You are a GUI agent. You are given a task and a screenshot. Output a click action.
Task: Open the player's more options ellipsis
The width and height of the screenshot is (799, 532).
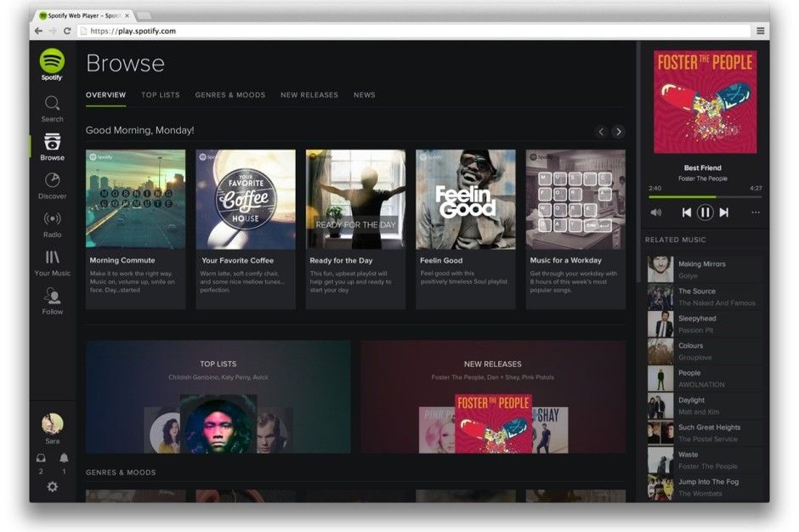coord(755,212)
